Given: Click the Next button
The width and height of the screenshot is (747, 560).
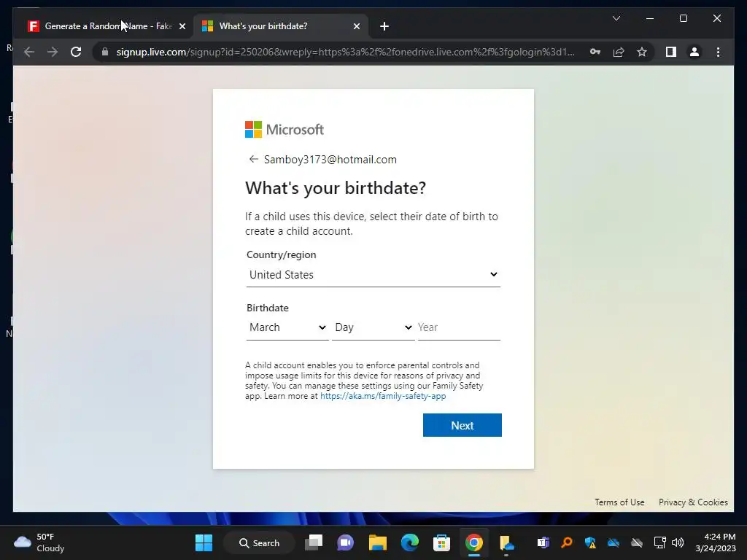Looking at the screenshot, I should (x=462, y=425).
